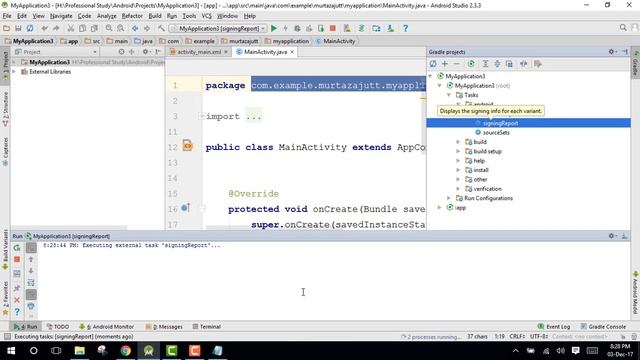Close the MainActivity.java tab
640x360 pixels.
click(292, 52)
